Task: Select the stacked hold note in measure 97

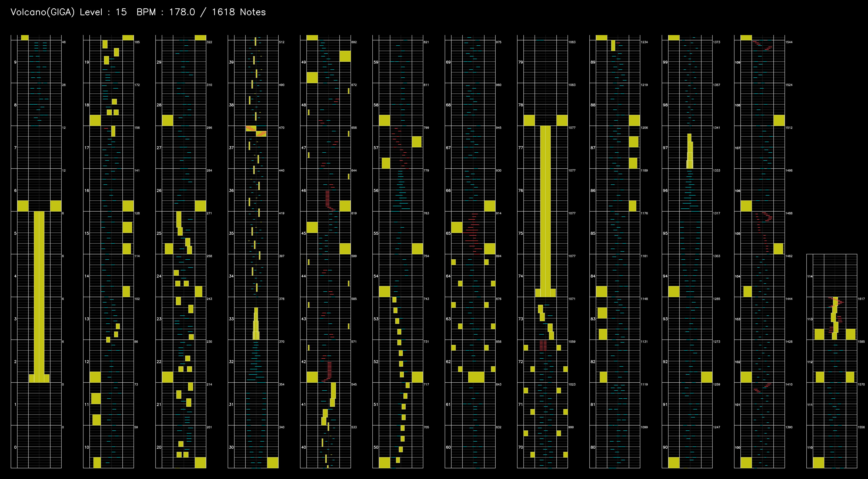Action: pos(690,151)
